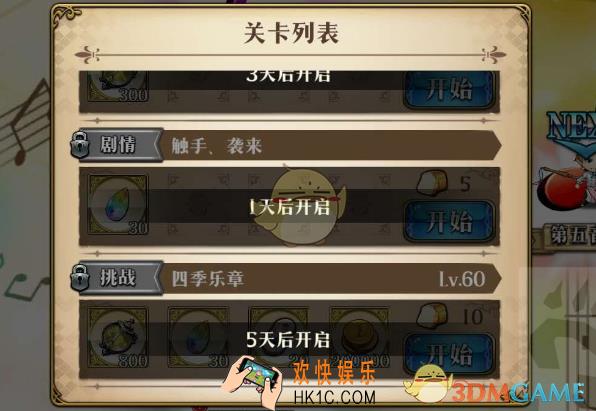The width and height of the screenshot is (596, 411).
Task: Tap the bread stamina icon showing 10
Action: pyautogui.click(x=432, y=316)
